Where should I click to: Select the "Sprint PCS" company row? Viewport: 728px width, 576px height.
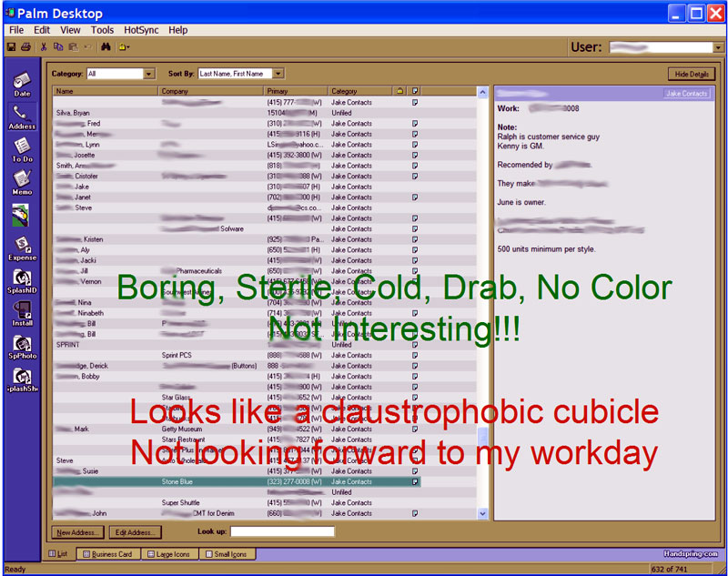coord(265,355)
